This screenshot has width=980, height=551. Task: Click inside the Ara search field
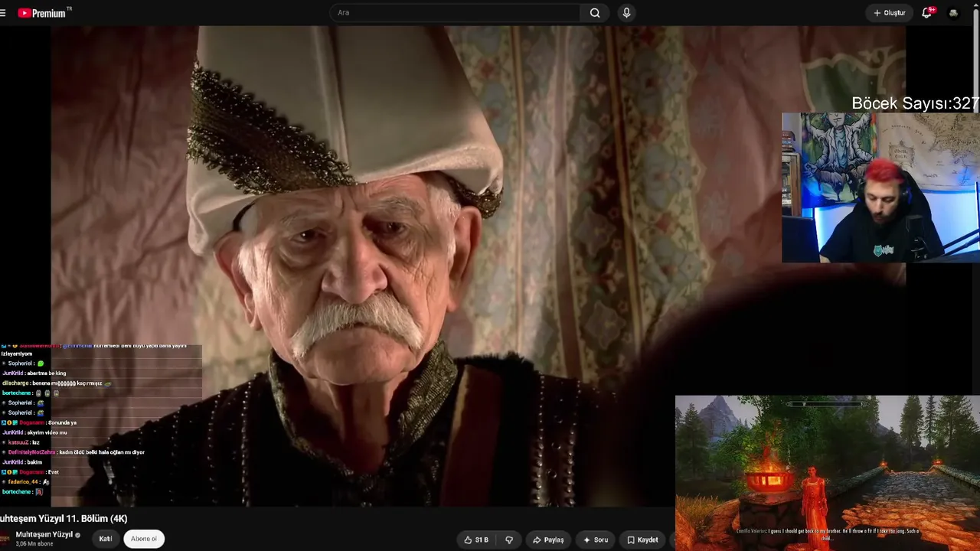pos(455,13)
